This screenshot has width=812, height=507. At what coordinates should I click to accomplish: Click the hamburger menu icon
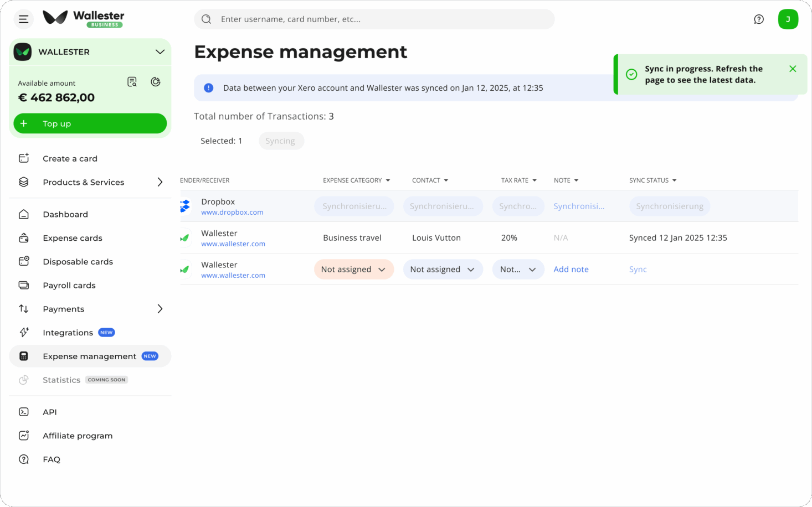pyautogui.click(x=23, y=19)
